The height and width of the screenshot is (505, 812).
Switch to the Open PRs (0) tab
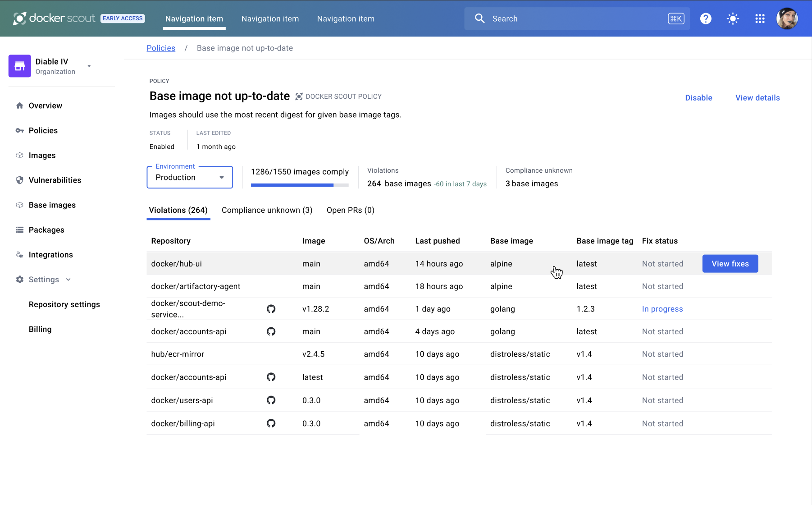click(350, 210)
